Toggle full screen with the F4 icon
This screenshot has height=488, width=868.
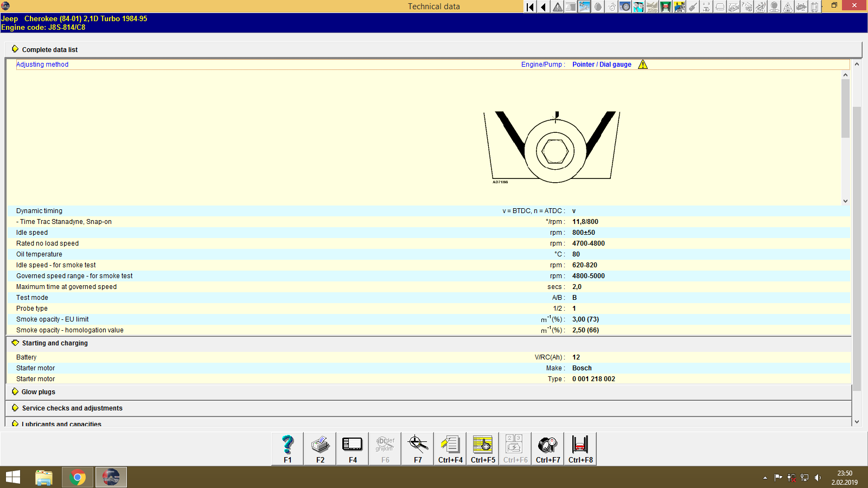coord(352,447)
